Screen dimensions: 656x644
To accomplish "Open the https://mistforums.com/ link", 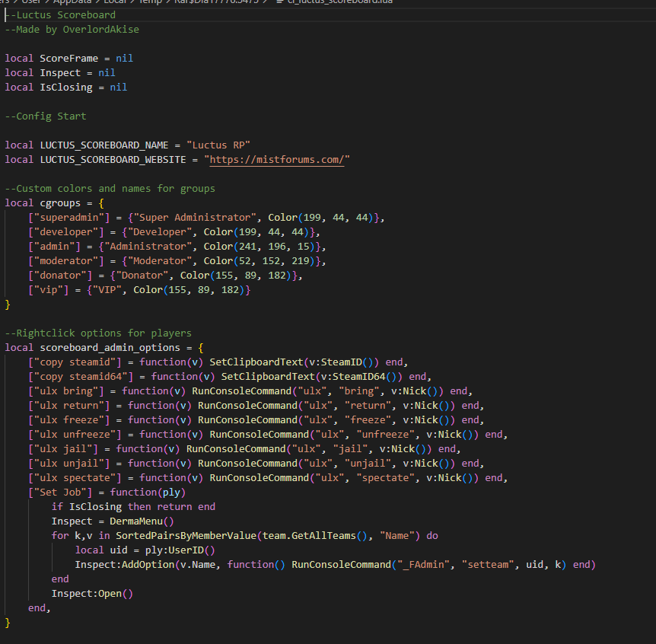I will point(276,159).
